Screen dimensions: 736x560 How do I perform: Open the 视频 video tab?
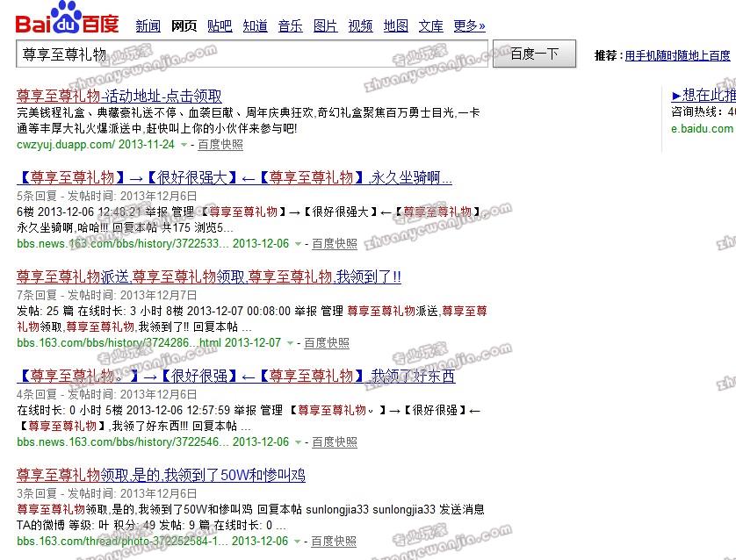click(360, 25)
